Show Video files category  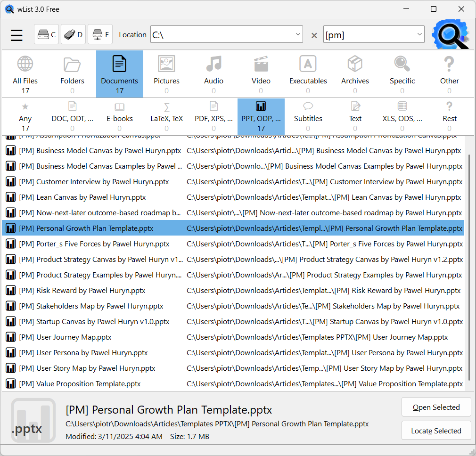[x=261, y=73]
